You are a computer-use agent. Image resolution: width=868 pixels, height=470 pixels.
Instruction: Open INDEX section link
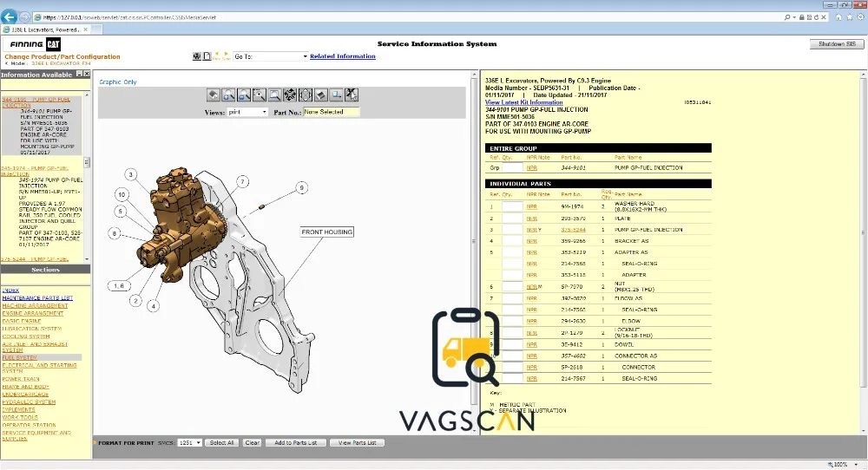[10, 290]
